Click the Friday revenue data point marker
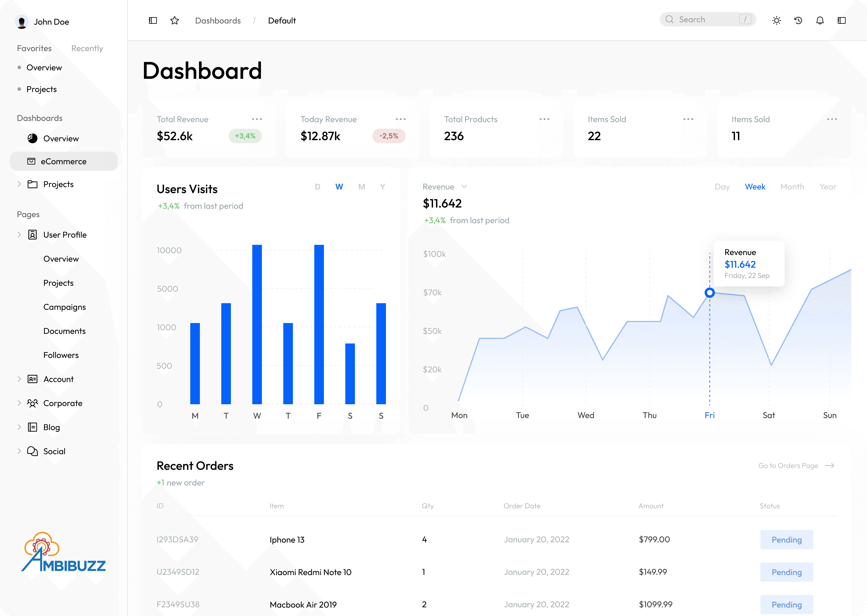 (710, 292)
